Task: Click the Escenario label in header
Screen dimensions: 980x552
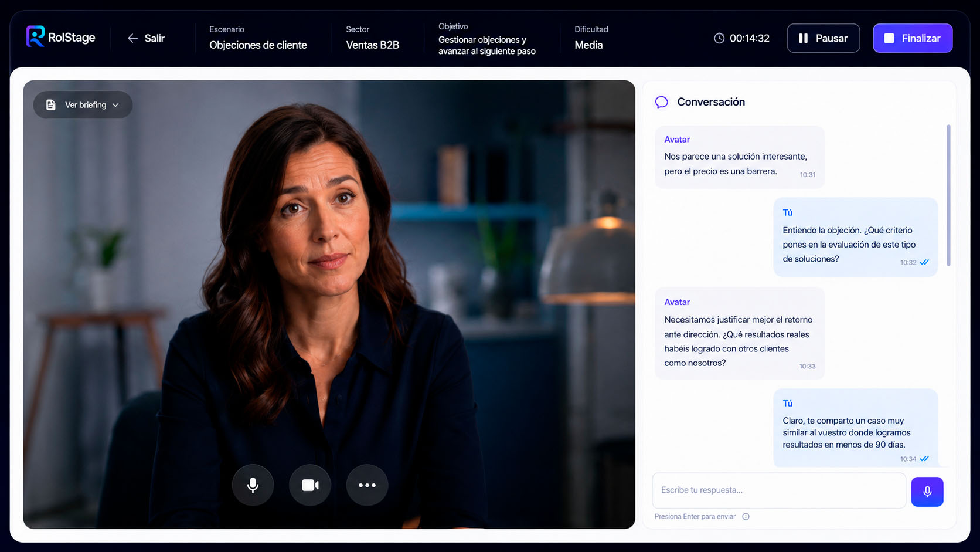Action: coord(227,29)
